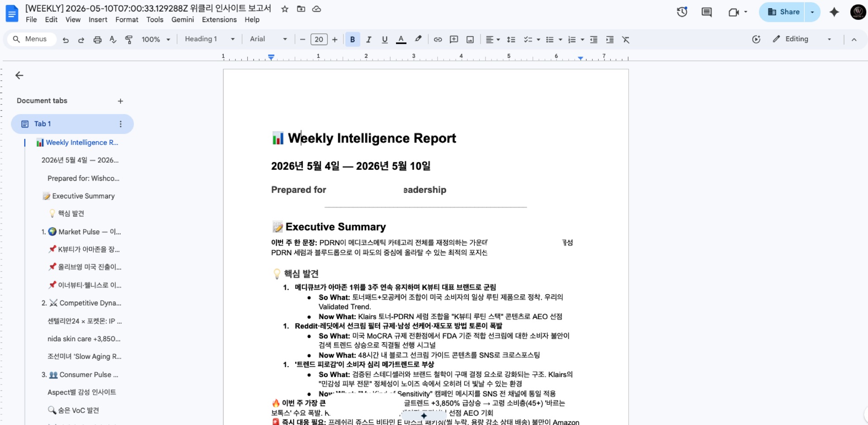The image size is (868, 425).
Task: Jump to Market Pulse outline item
Action: (81, 232)
